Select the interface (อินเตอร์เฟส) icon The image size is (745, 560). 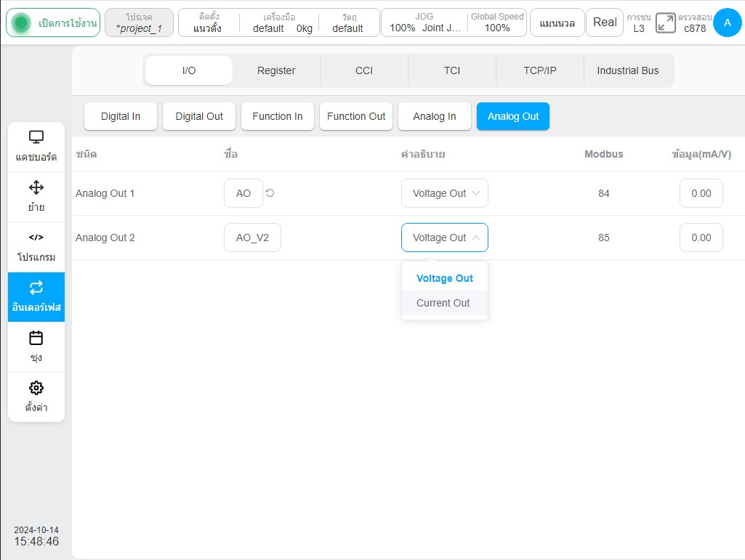(36, 288)
